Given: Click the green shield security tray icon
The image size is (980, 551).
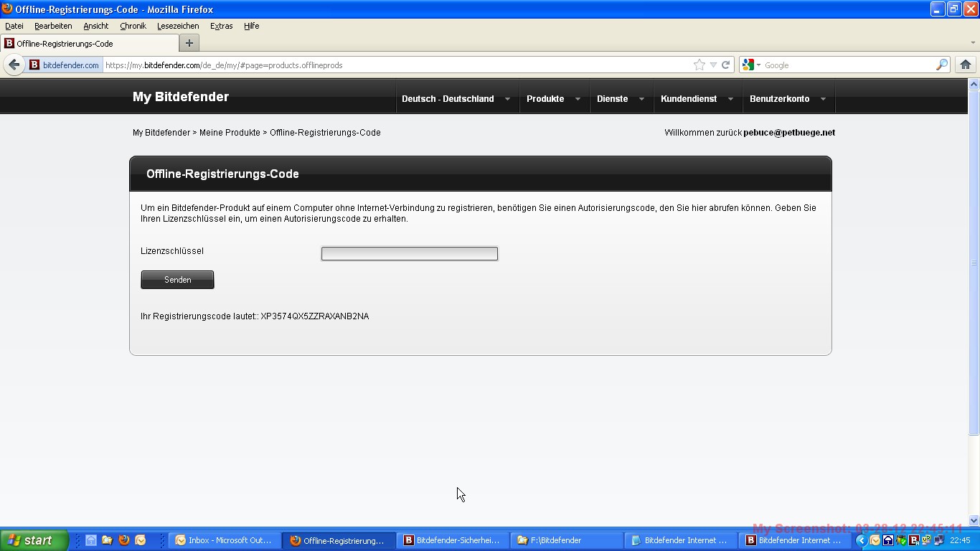Looking at the screenshot, I should pyautogui.click(x=901, y=540).
